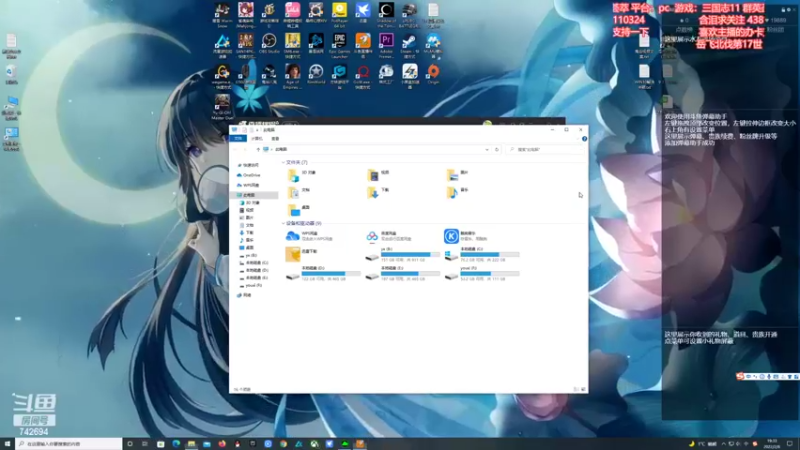Open the Mahjong Soul desktop shortcut
This screenshot has width=800, height=450.
pyautogui.click(x=245, y=14)
